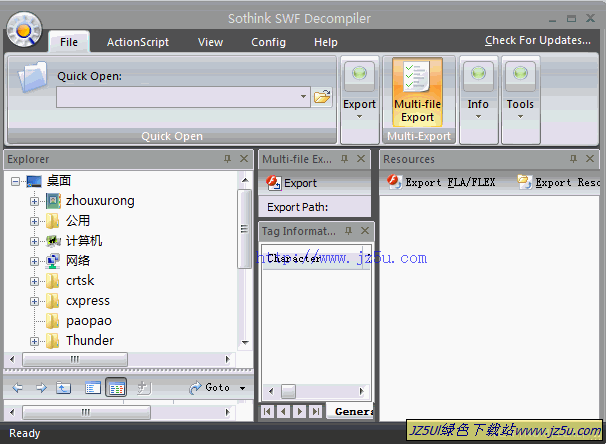Viewport: 606px width, 444px height.
Task: Click the Explorer tree vertical scrollbar thumb
Action: coord(244,229)
